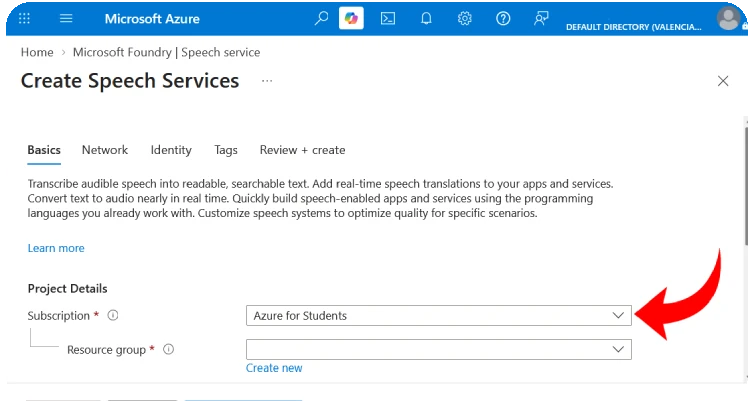Click the Resource group field label

click(x=106, y=350)
